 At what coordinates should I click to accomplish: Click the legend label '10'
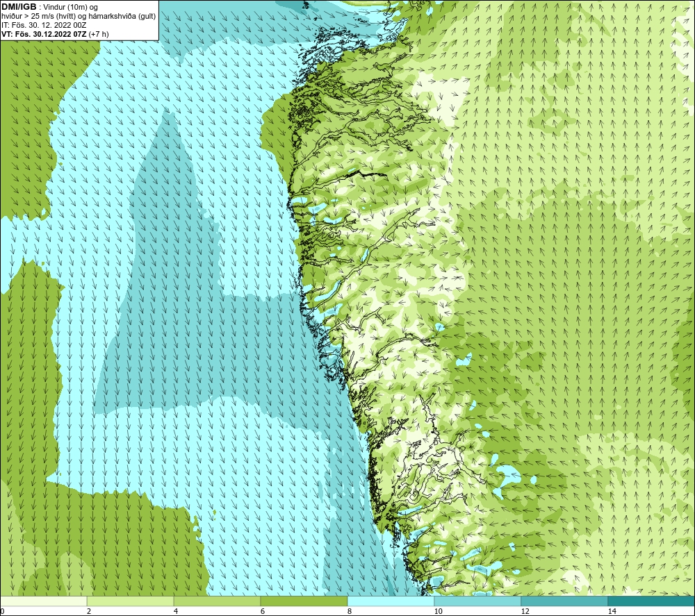pyautogui.click(x=438, y=611)
